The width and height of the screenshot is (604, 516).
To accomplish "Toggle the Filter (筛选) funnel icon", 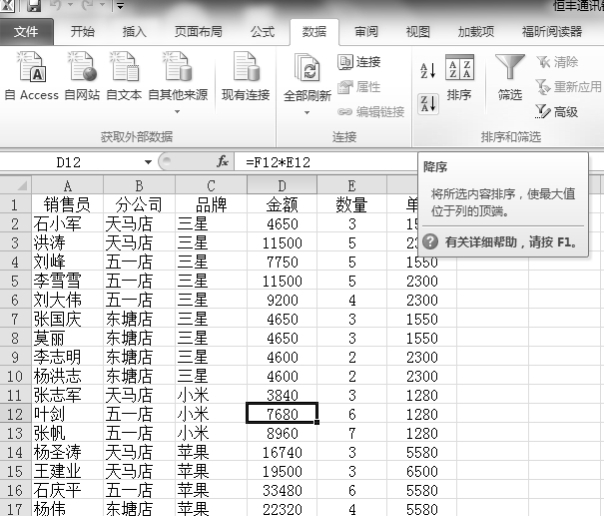I will pyautogui.click(x=510, y=67).
